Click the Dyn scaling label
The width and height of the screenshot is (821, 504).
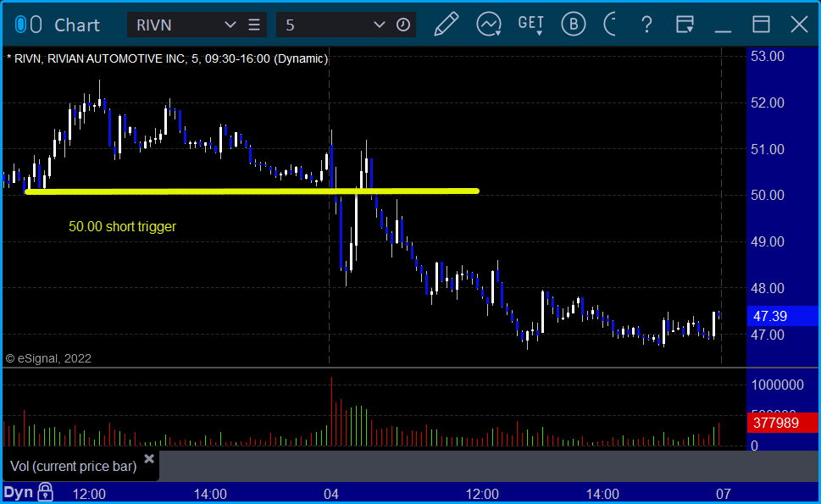[x=19, y=492]
